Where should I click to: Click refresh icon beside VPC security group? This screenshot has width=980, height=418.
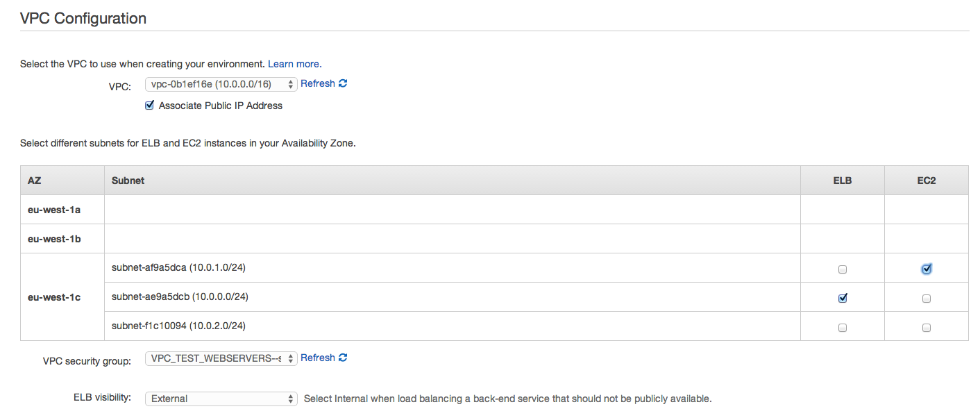point(343,358)
